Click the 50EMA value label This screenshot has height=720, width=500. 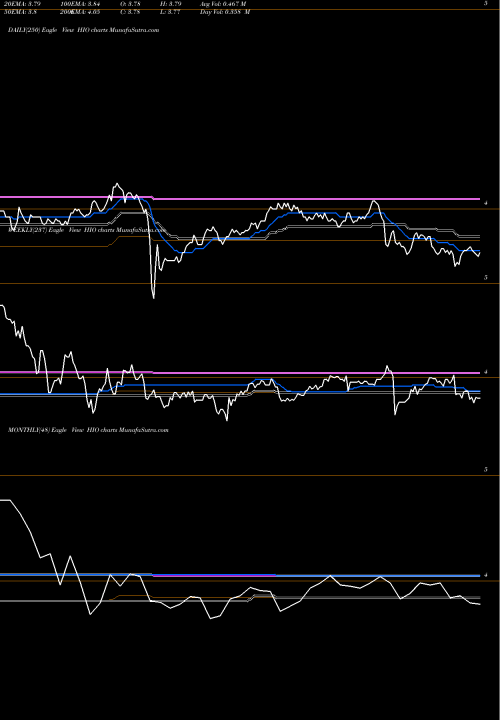[22, 12]
